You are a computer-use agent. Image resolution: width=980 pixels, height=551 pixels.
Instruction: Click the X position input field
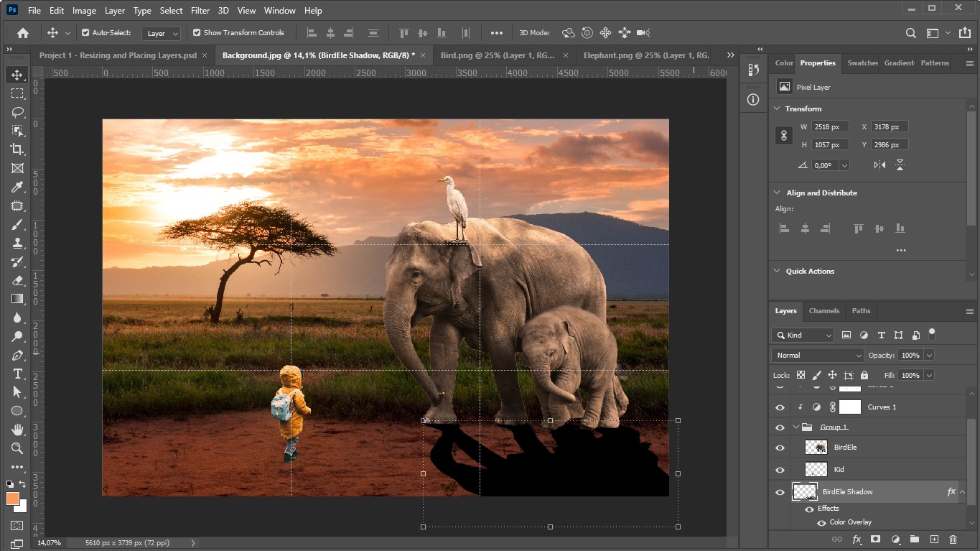click(x=890, y=126)
